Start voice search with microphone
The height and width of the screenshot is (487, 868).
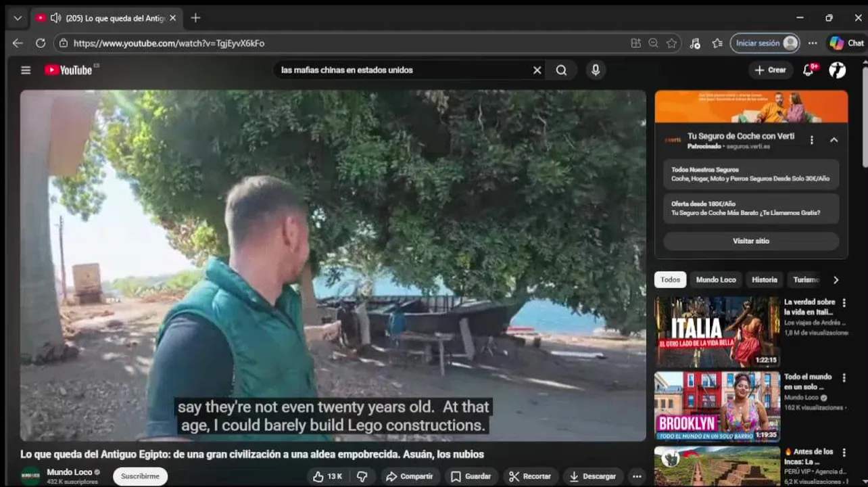596,70
